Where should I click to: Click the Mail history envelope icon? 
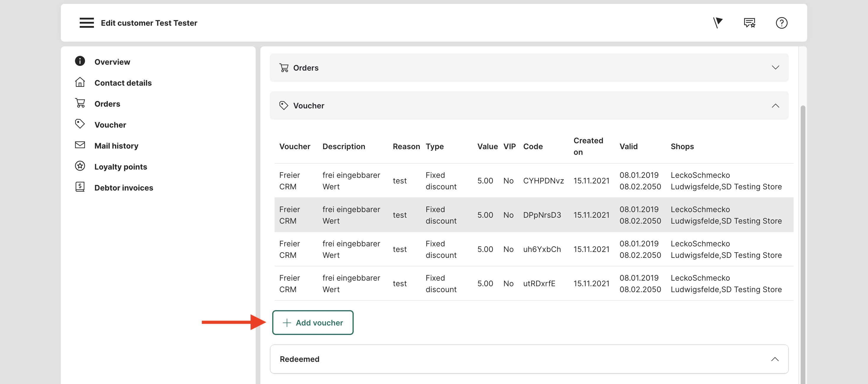point(80,145)
